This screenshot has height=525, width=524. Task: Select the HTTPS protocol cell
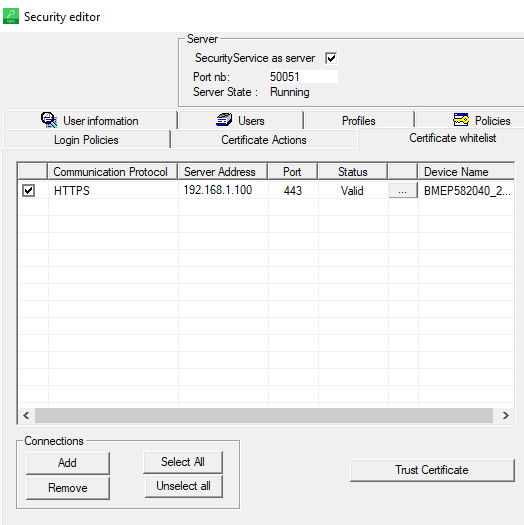tap(113, 191)
